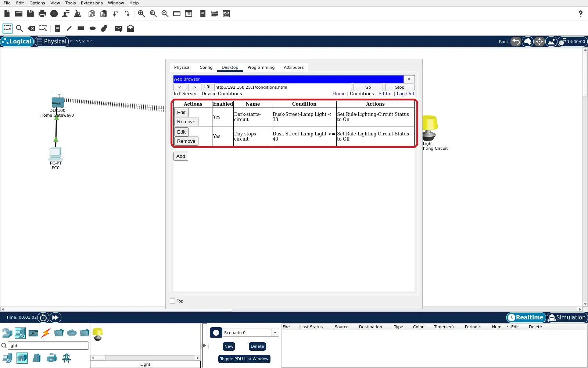
Task: Click the Log Out link
Action: [x=405, y=94]
